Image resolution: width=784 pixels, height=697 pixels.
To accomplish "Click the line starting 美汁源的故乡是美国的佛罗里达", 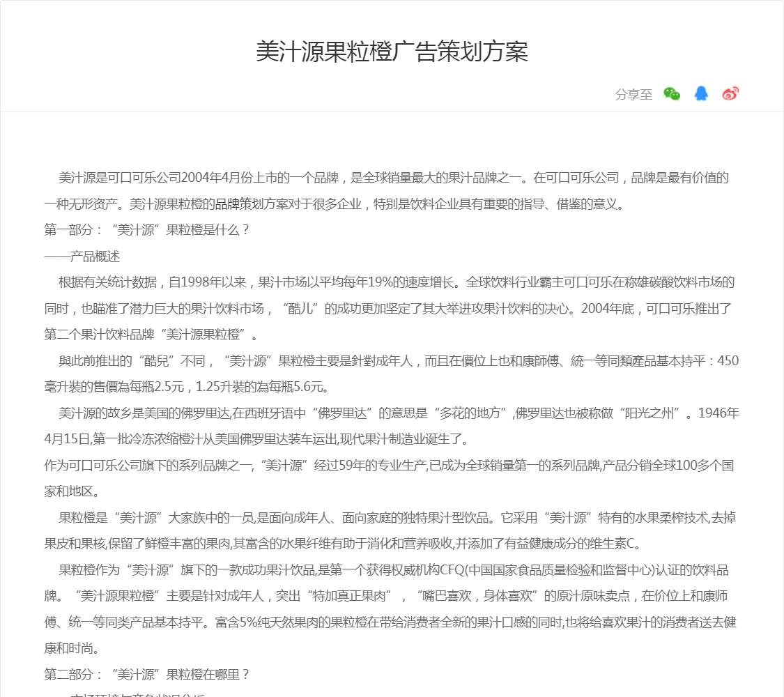I will pyautogui.click(x=399, y=413).
